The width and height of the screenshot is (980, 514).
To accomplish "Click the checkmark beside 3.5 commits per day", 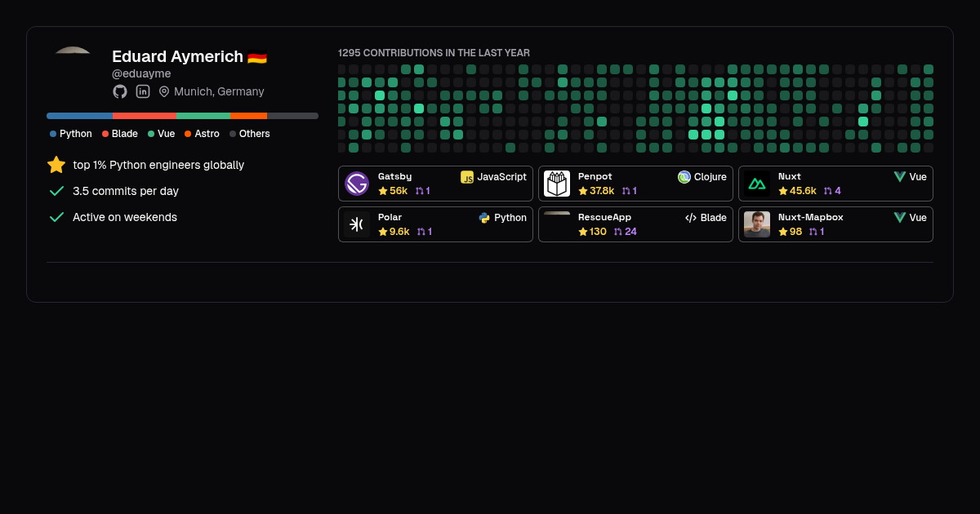I will click(56, 191).
